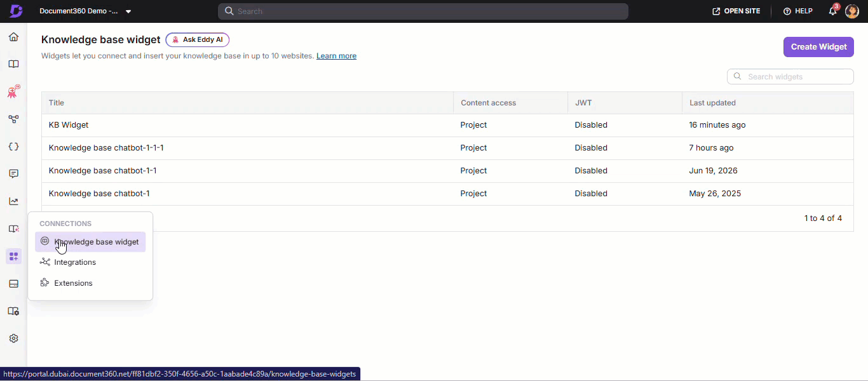Open feedback chat bubble sidebar icon
The width and height of the screenshot is (868, 381).
[x=13, y=174]
